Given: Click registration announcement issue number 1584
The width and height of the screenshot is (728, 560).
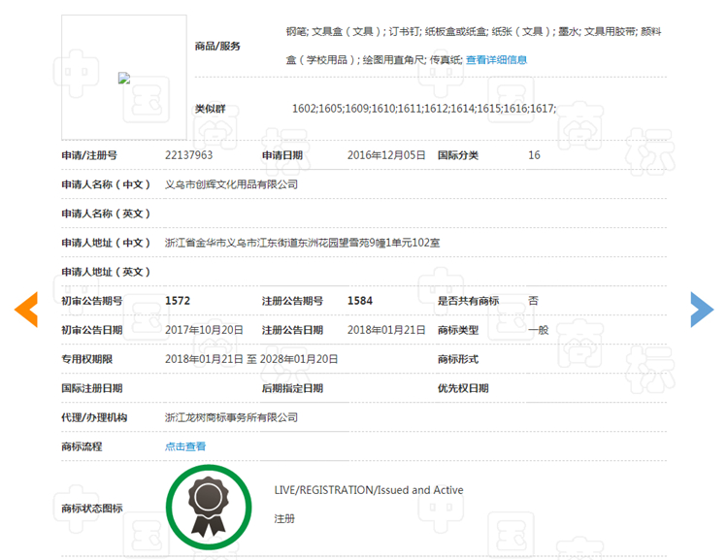Looking at the screenshot, I should pyautogui.click(x=359, y=301).
